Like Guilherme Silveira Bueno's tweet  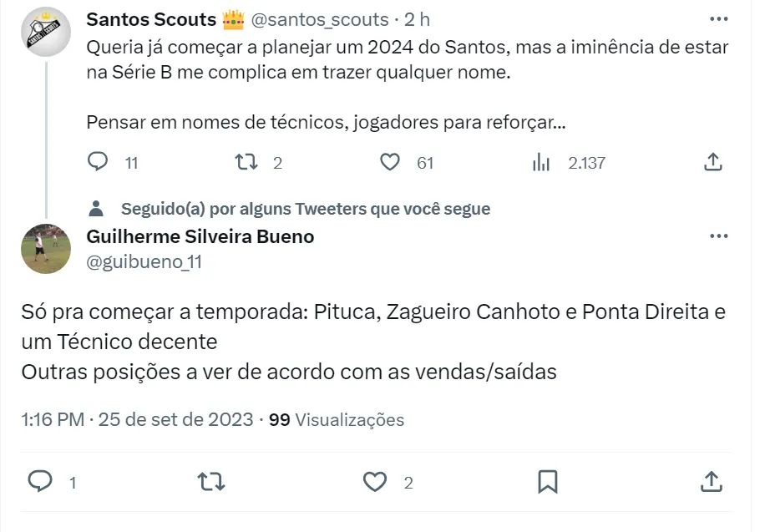click(376, 481)
